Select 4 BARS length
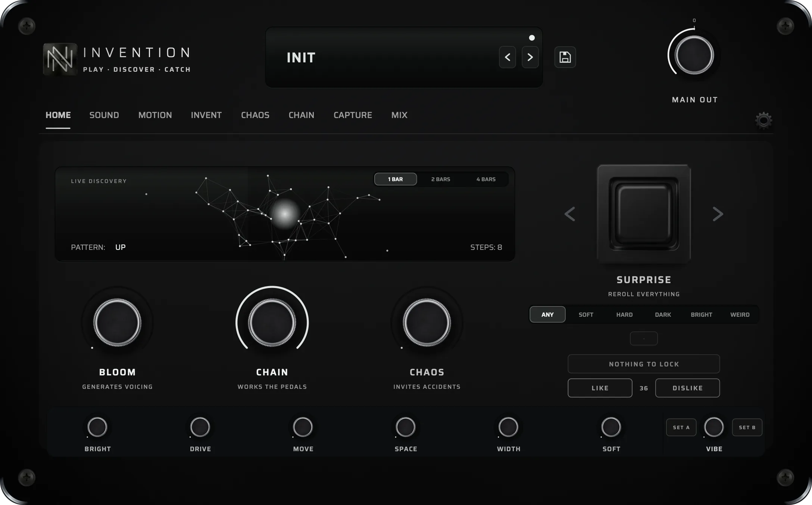The height and width of the screenshot is (505, 812). coord(486,179)
